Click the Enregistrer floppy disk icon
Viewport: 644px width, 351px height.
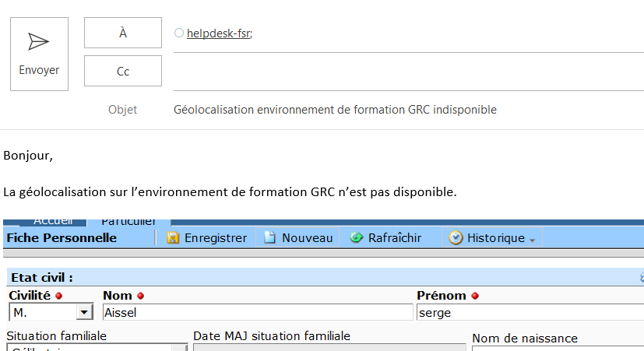(x=173, y=238)
